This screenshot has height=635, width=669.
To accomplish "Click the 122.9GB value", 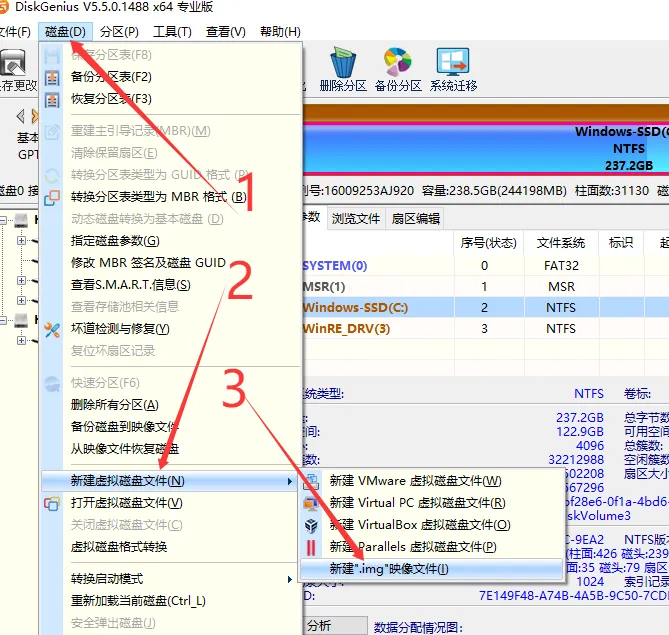I will click(x=579, y=432).
